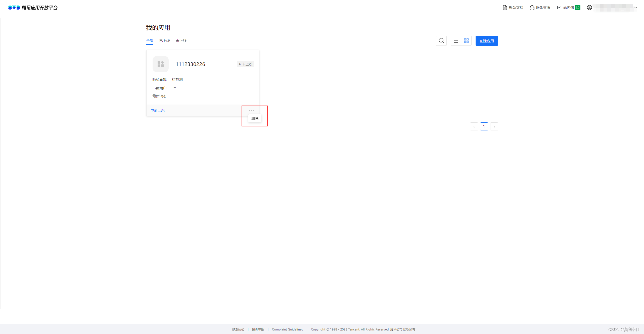The width and height of the screenshot is (644, 334).
Task: Switch to grid view layout
Action: (466, 41)
